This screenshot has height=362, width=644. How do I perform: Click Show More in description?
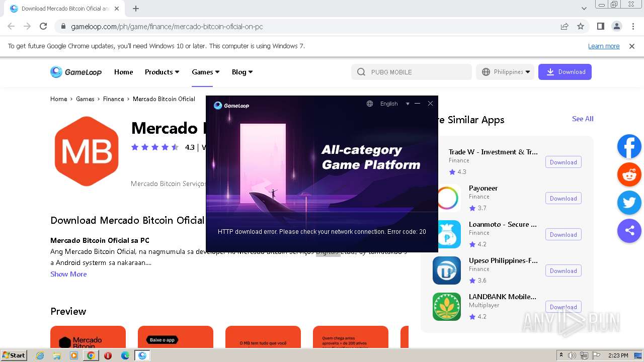(68, 274)
